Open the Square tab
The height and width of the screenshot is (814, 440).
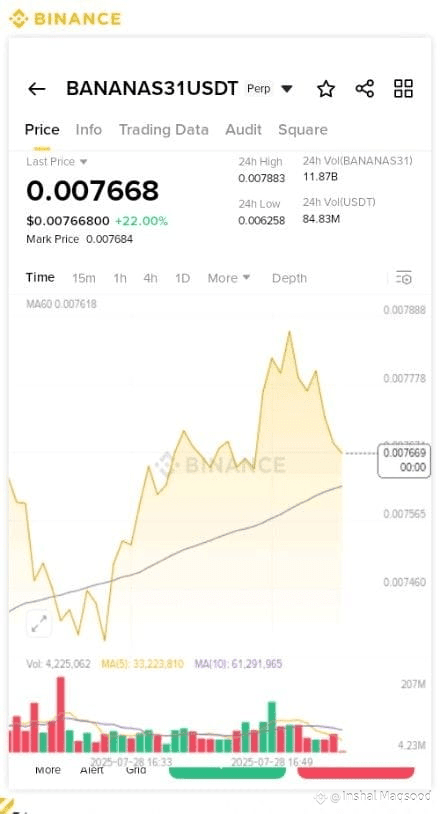pos(303,130)
